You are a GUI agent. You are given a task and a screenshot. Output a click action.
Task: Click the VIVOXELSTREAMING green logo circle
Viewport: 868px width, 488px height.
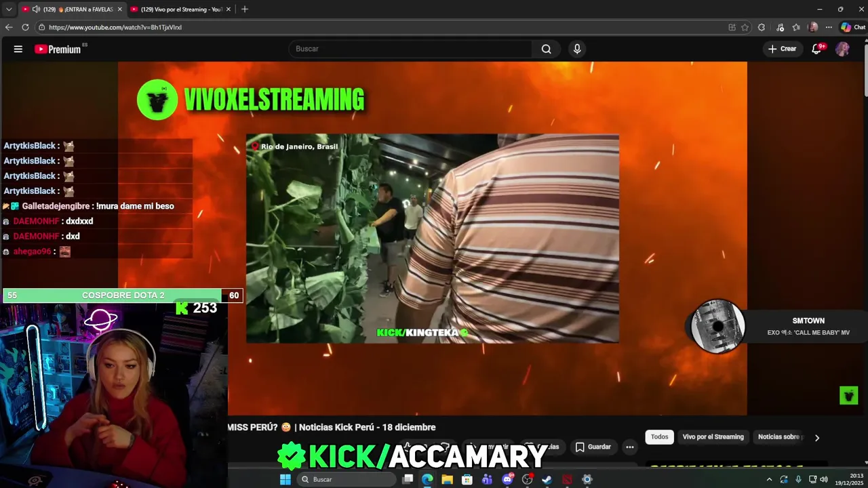(x=157, y=100)
